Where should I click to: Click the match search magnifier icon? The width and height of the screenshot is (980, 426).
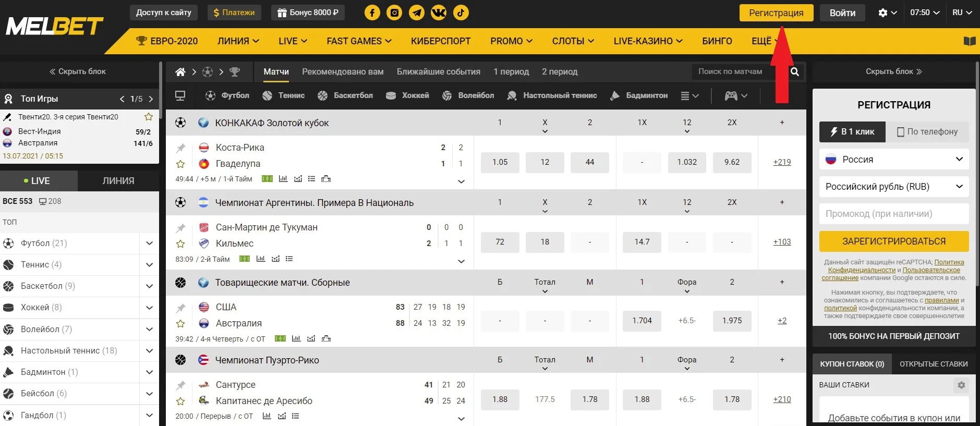tap(795, 72)
